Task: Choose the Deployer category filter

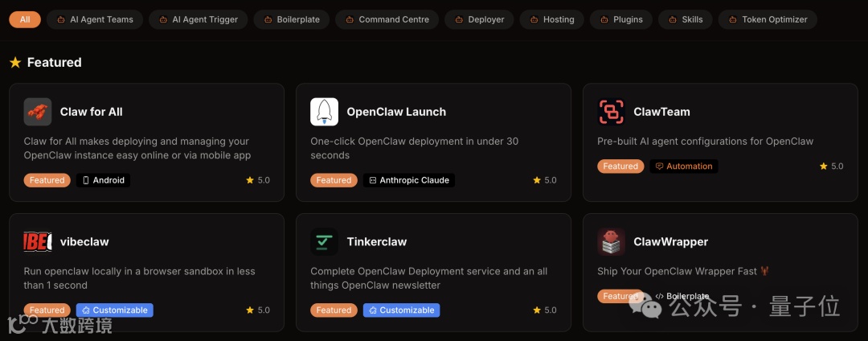Action: click(x=479, y=19)
